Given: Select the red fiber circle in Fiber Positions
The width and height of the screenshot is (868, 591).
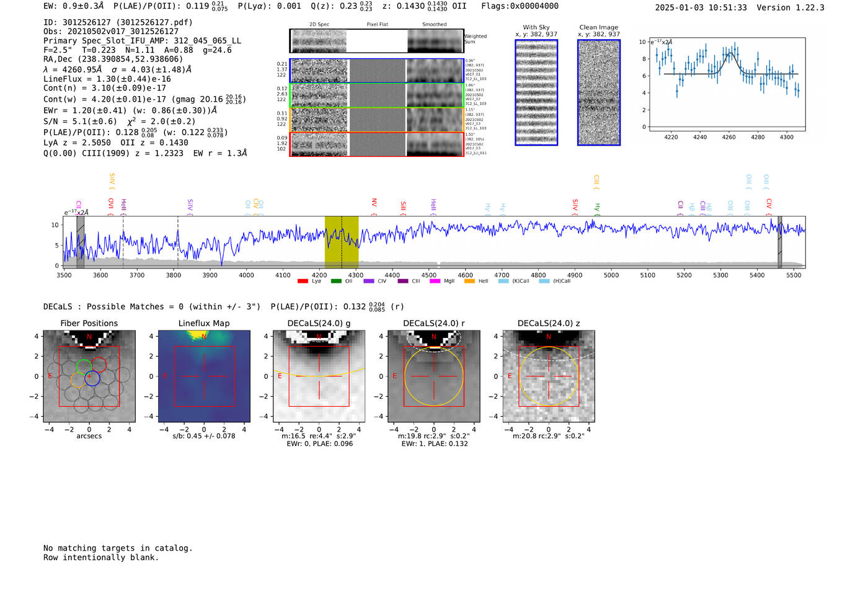Looking at the screenshot, I should tap(99, 365).
